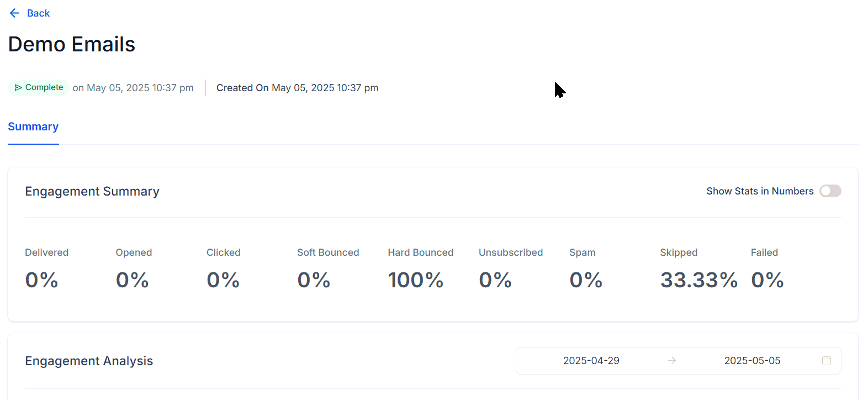Click the arrow between date range fields
868x400 pixels.
pos(671,361)
